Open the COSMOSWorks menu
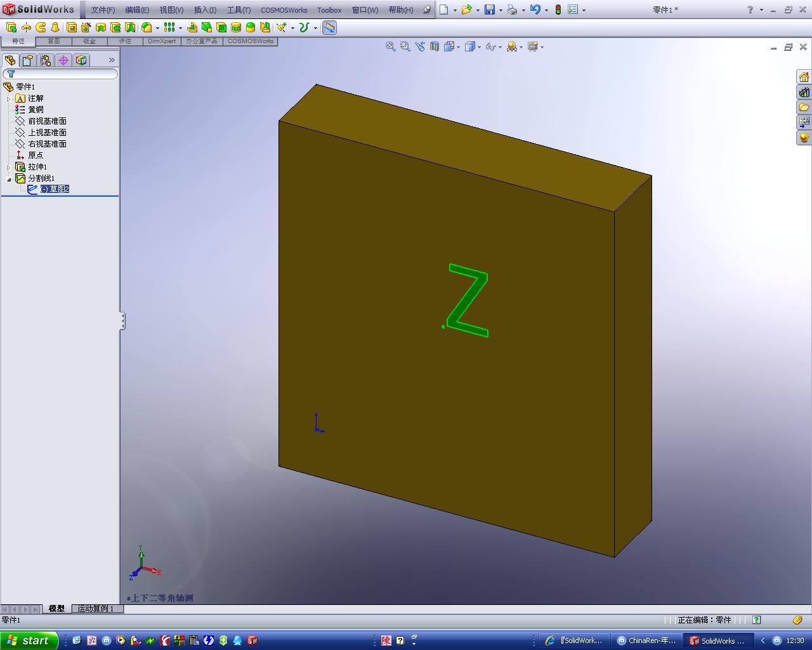812x650 pixels. click(x=284, y=10)
